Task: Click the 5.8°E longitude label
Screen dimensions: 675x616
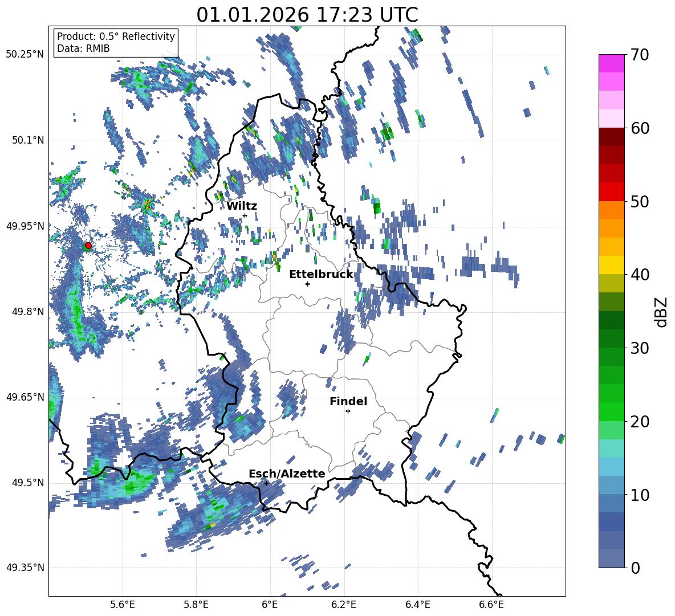Action: click(196, 605)
